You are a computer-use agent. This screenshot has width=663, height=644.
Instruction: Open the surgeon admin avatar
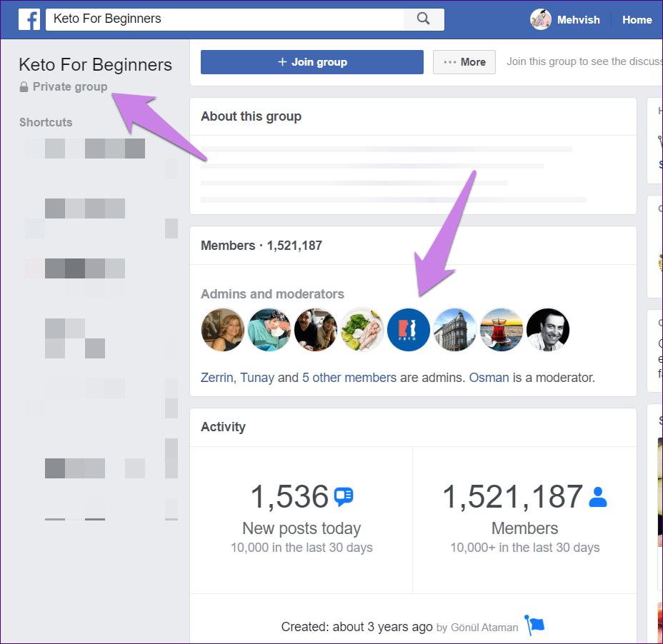(269, 330)
